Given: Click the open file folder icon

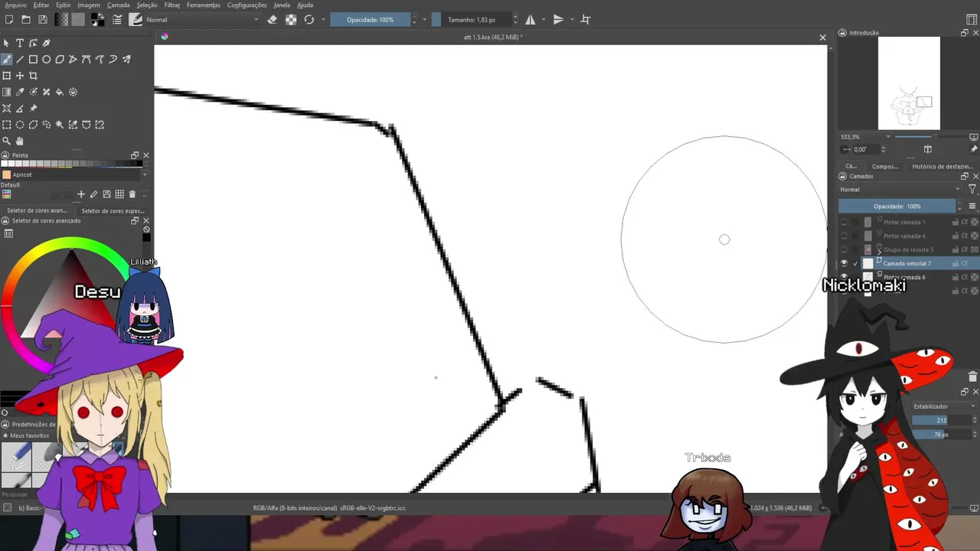Looking at the screenshot, I should tap(26, 20).
